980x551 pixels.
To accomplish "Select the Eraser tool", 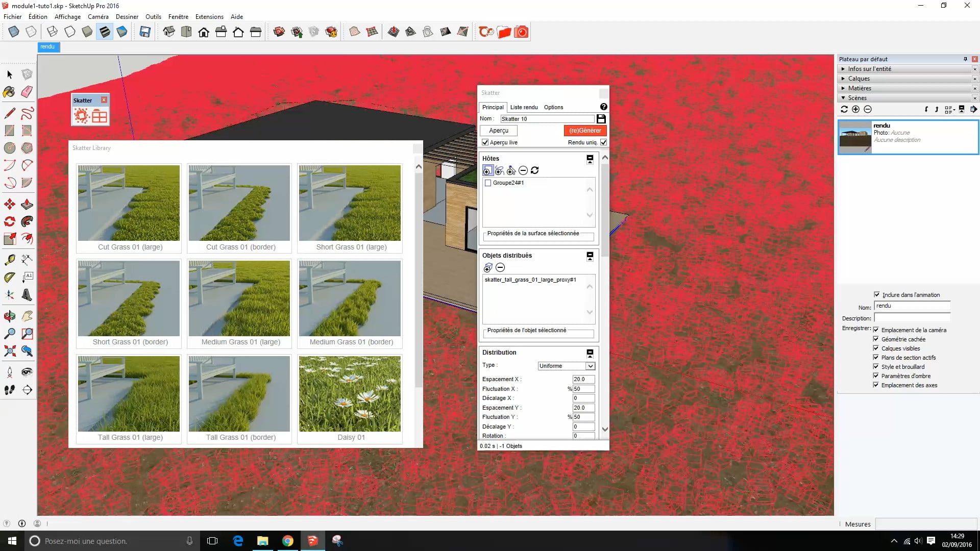I will point(27,92).
